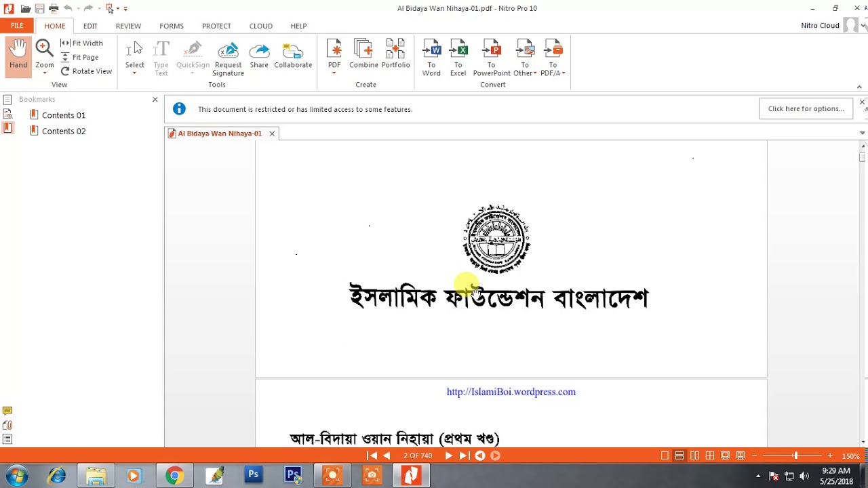Viewport: 868px width, 488px height.
Task: Sign in via Nitro Cloud
Action: pos(820,26)
